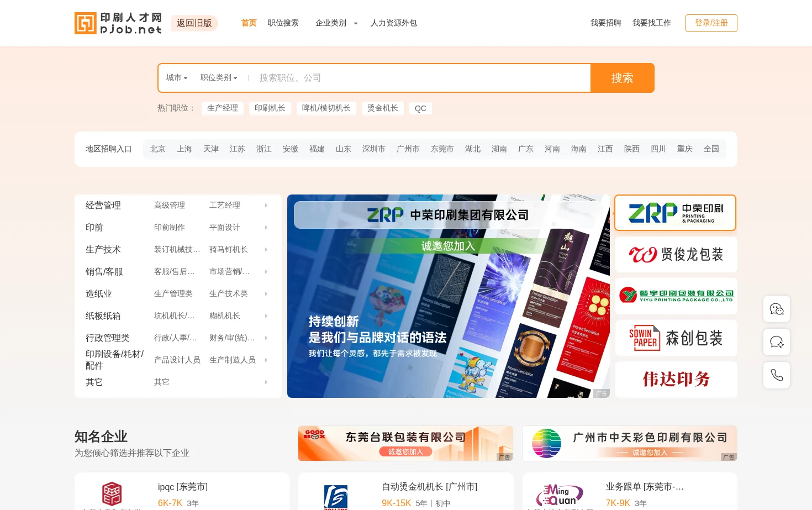
Task: Click the phone contact icon
Action: point(777,375)
